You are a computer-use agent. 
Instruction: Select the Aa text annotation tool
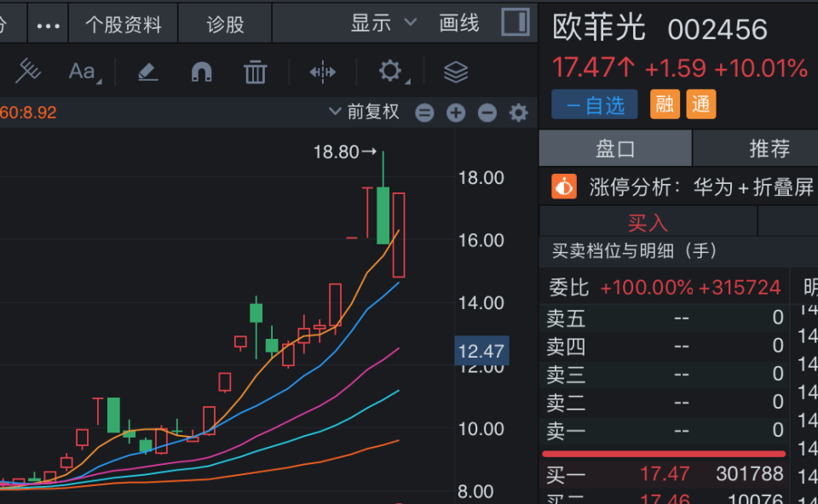pos(83,72)
